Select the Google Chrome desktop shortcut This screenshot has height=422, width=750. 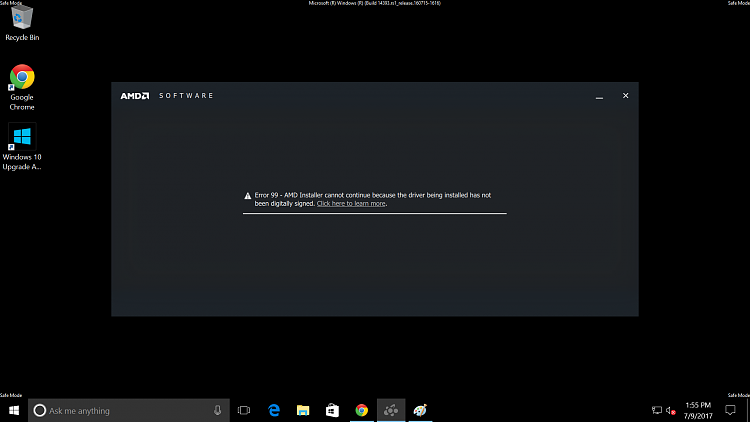click(22, 88)
